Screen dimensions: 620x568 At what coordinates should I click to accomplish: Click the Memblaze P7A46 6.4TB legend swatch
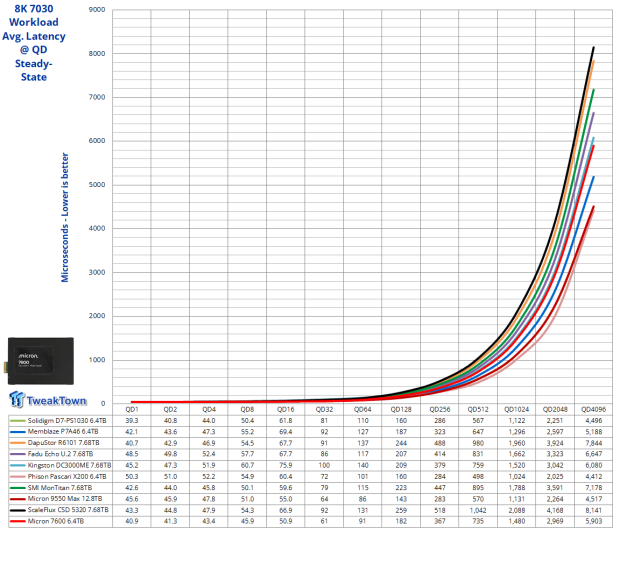(x=17, y=432)
